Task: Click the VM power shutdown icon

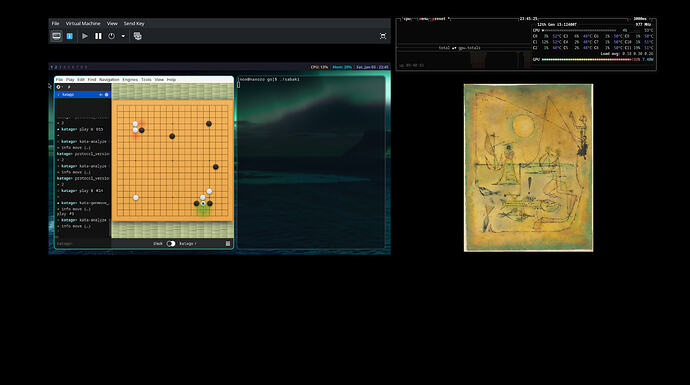Action: 112,36
